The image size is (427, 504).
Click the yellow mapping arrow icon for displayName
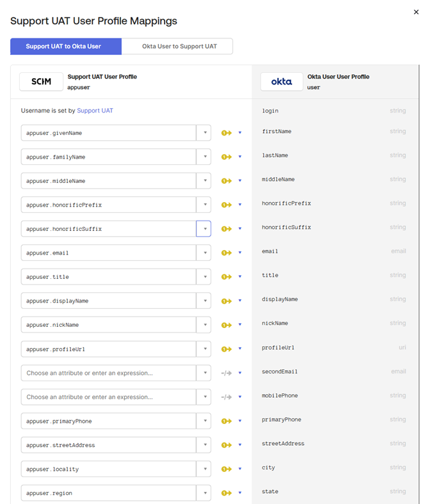click(226, 301)
